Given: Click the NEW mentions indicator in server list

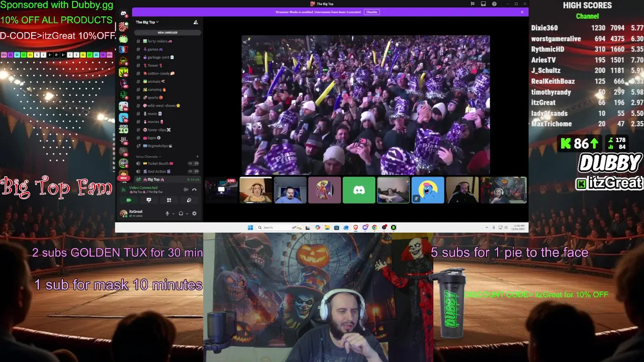Looking at the screenshot, I should 123,178.
